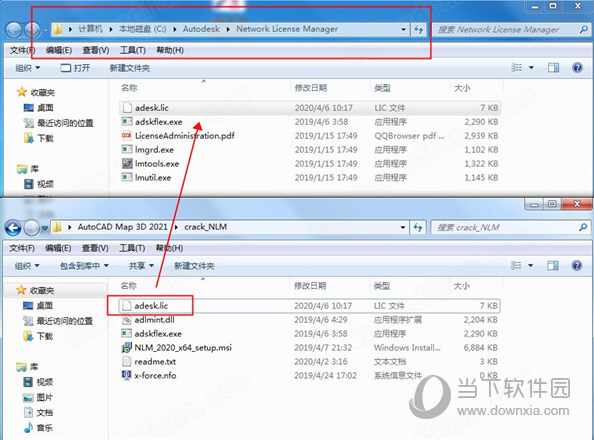
Task: Click LicenseAdministration.pdf file icon
Action: 127,135
